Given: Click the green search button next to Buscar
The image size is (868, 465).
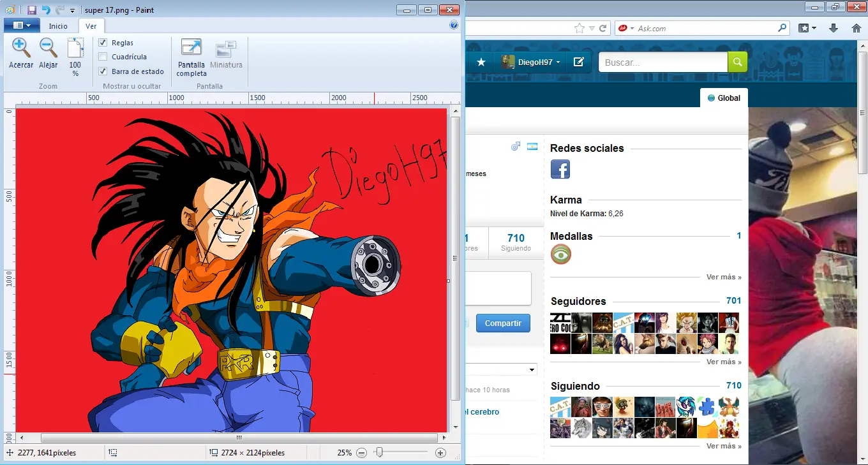Looking at the screenshot, I should coord(737,62).
